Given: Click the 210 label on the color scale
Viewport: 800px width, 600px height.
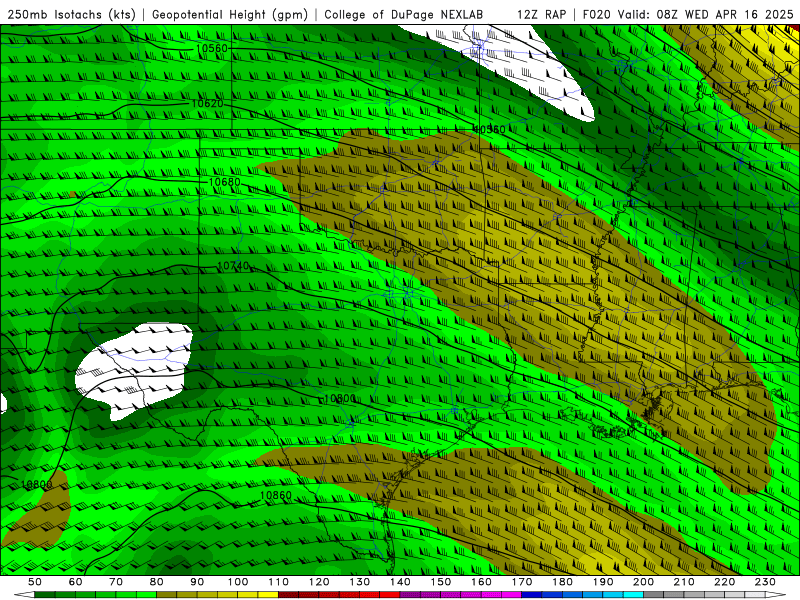Looking at the screenshot, I should click(684, 582).
